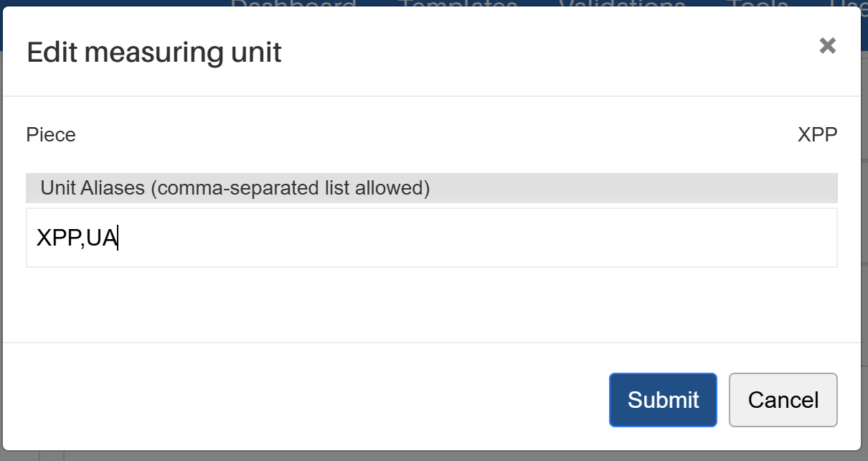Close the Edit measuring unit dialog
868x461 pixels.
point(827,46)
